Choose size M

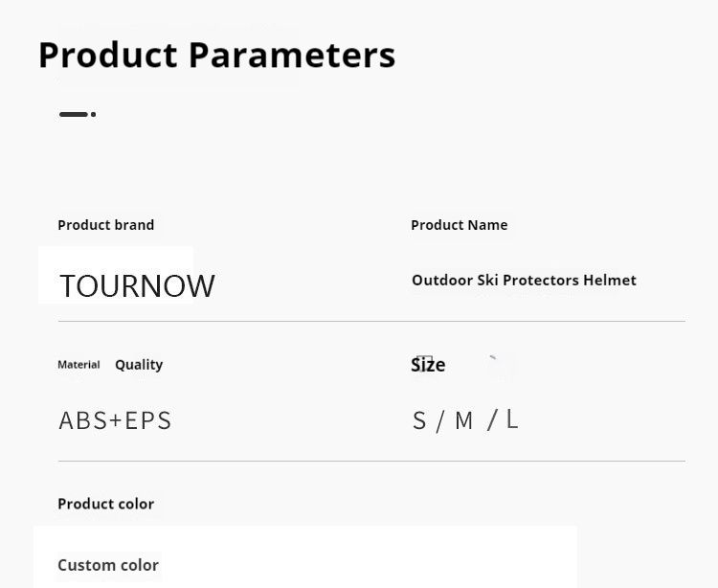tap(464, 421)
